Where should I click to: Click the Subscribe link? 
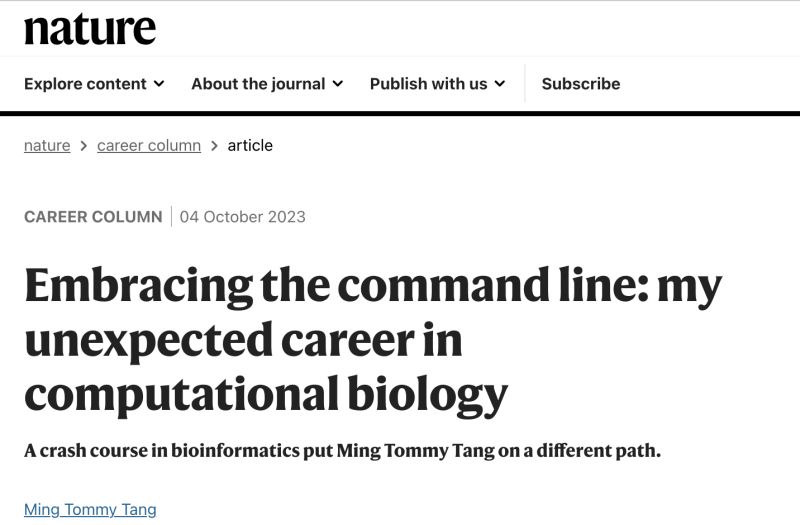point(581,84)
